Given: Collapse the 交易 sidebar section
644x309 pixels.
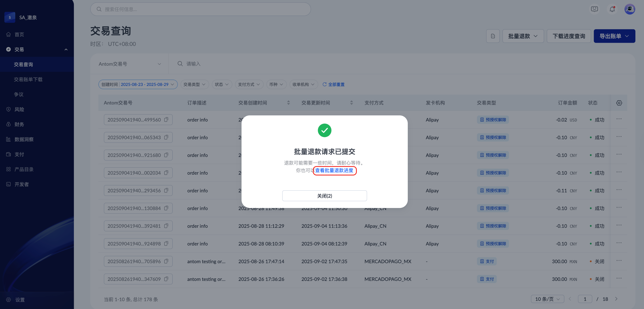Looking at the screenshot, I should coord(66,49).
